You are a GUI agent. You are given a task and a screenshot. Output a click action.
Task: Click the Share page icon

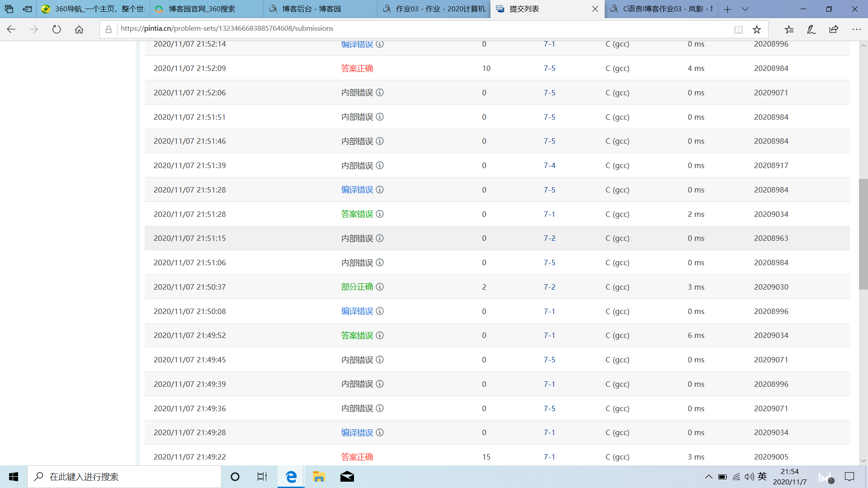(834, 29)
